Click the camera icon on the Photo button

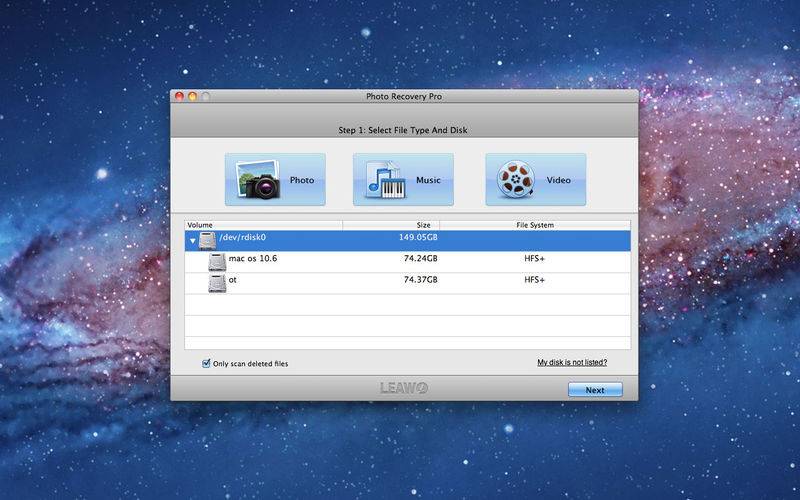click(x=259, y=180)
